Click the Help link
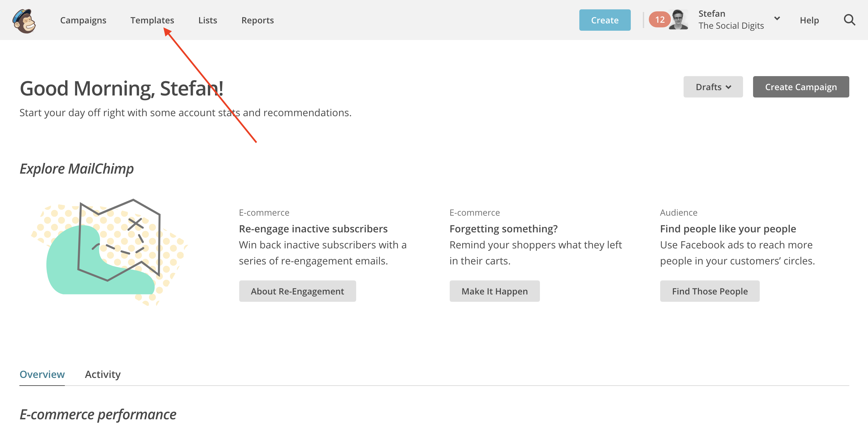This screenshot has height=428, width=868. [x=809, y=20]
